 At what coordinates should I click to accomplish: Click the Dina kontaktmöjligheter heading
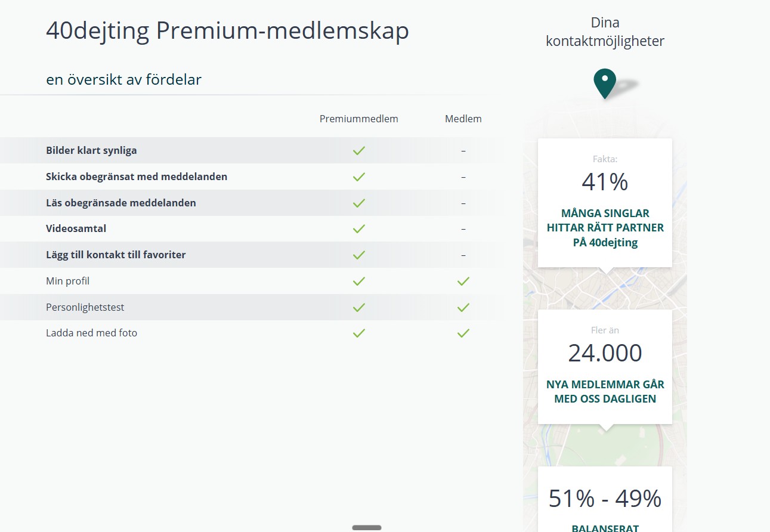605,32
